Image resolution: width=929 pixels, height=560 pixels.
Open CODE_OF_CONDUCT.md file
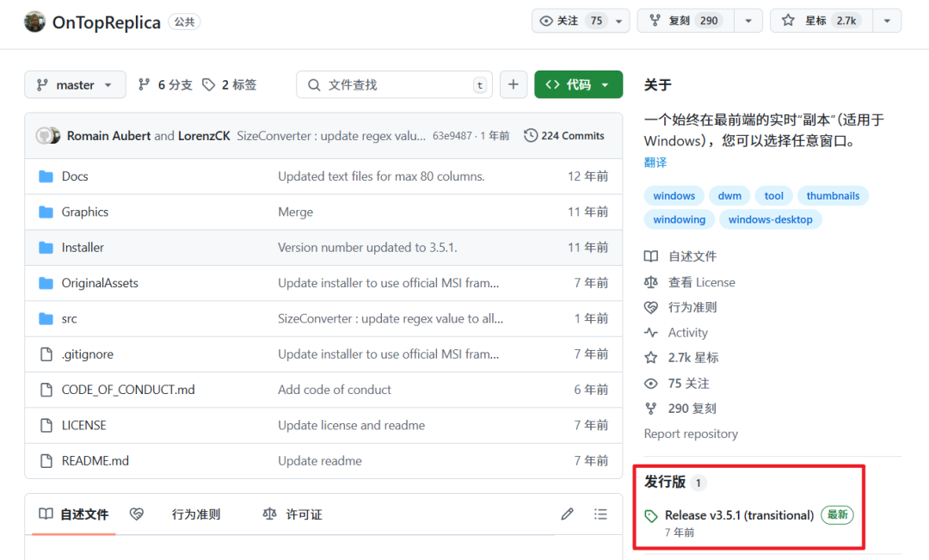(x=128, y=390)
